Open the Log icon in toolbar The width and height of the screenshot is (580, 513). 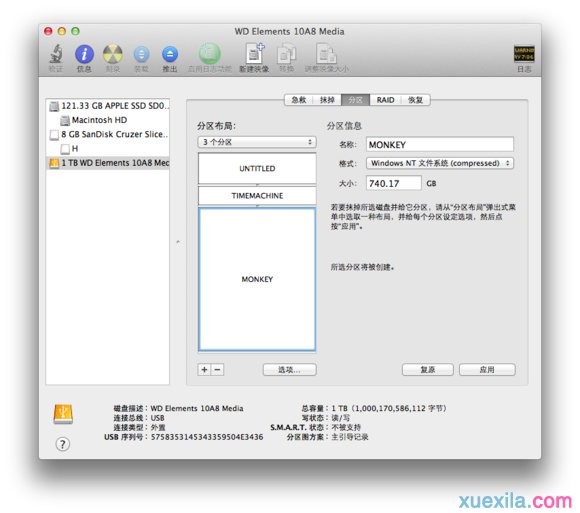pos(524,54)
